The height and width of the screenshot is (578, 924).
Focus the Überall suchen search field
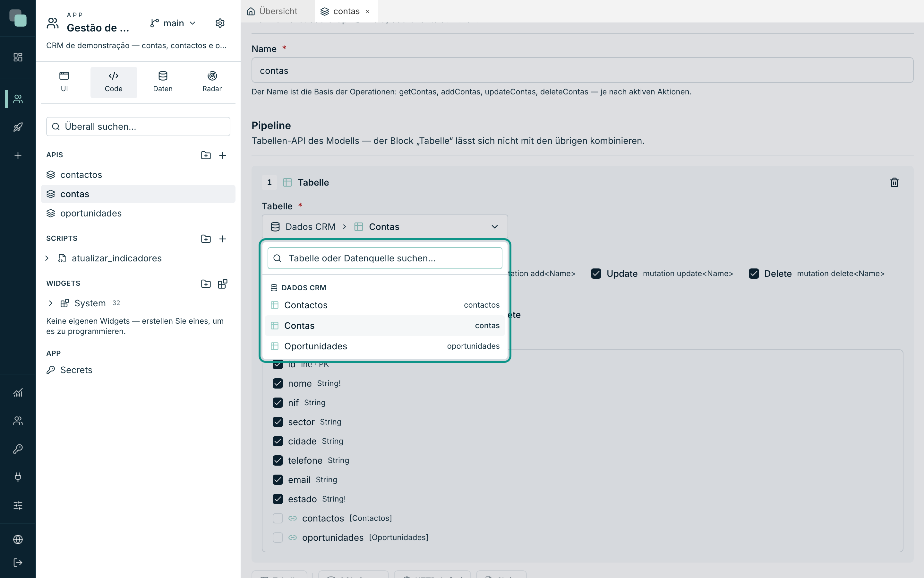point(138,127)
